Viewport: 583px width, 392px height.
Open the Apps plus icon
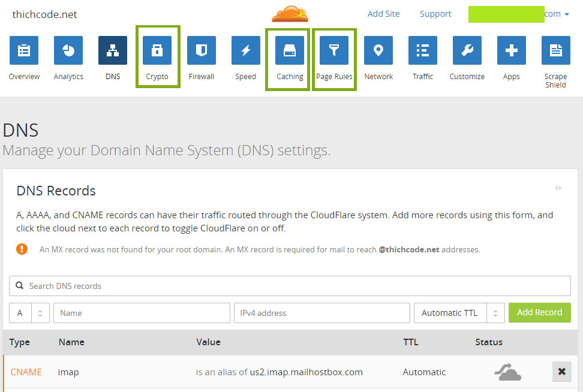[x=512, y=50]
